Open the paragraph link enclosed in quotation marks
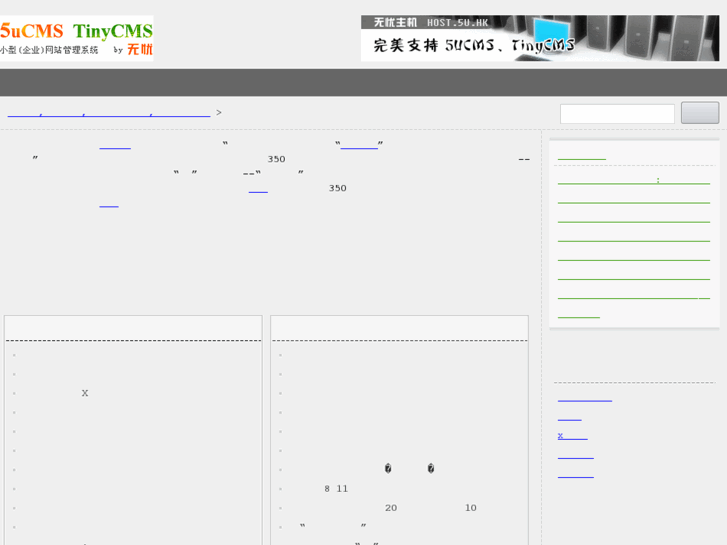Viewport: 727px width, 545px height. pyautogui.click(x=359, y=144)
